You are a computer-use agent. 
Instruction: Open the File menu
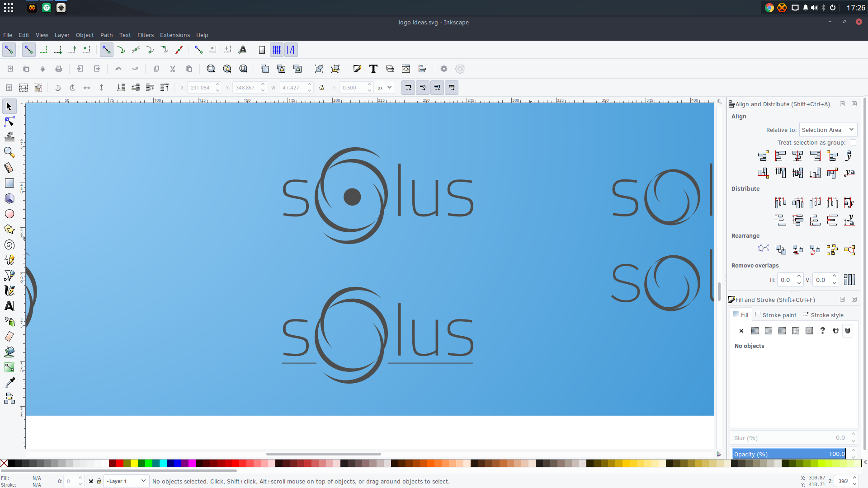pos(8,35)
